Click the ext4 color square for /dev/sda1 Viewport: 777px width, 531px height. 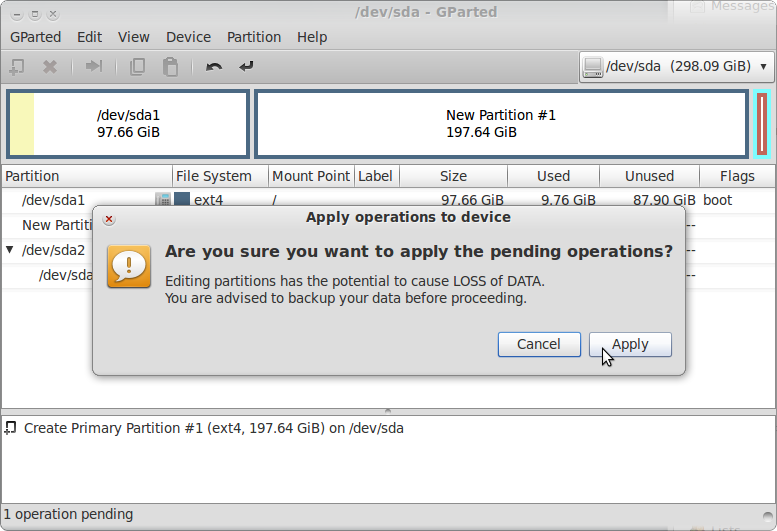click(x=182, y=199)
